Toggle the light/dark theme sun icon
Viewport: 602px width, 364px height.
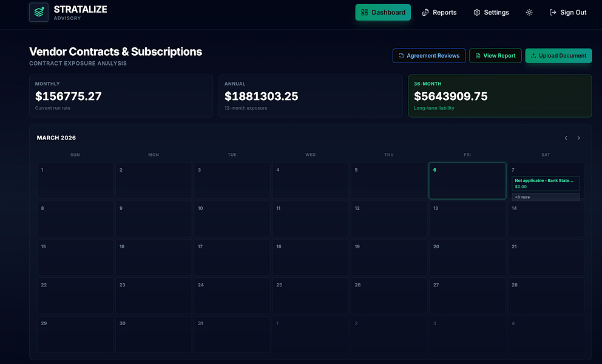pos(529,12)
